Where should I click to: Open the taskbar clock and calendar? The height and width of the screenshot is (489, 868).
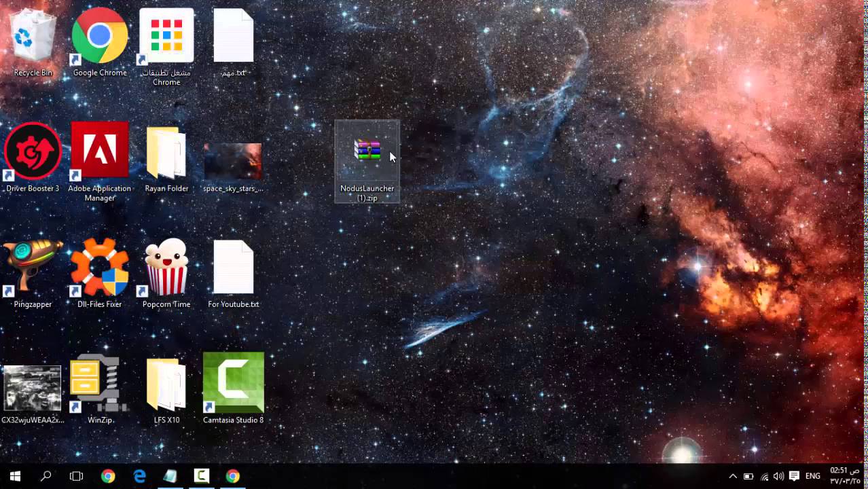(x=845, y=476)
